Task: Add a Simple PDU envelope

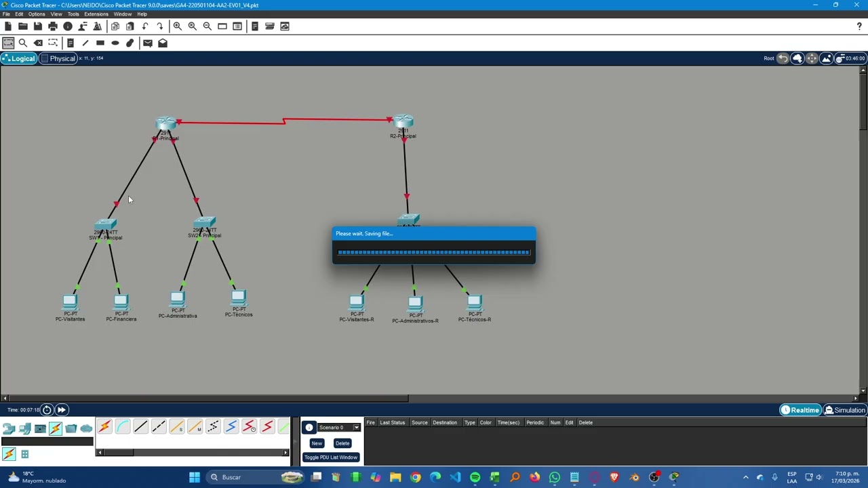Action: coord(147,43)
